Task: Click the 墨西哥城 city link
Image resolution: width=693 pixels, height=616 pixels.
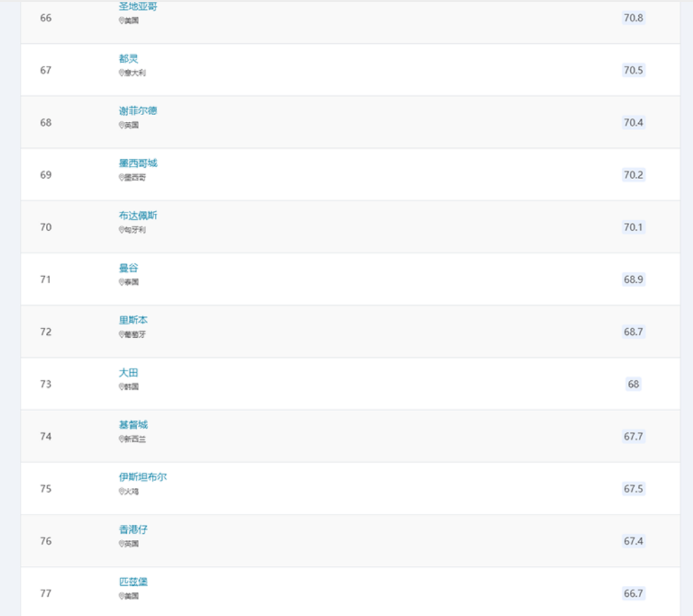Action: coord(138,164)
